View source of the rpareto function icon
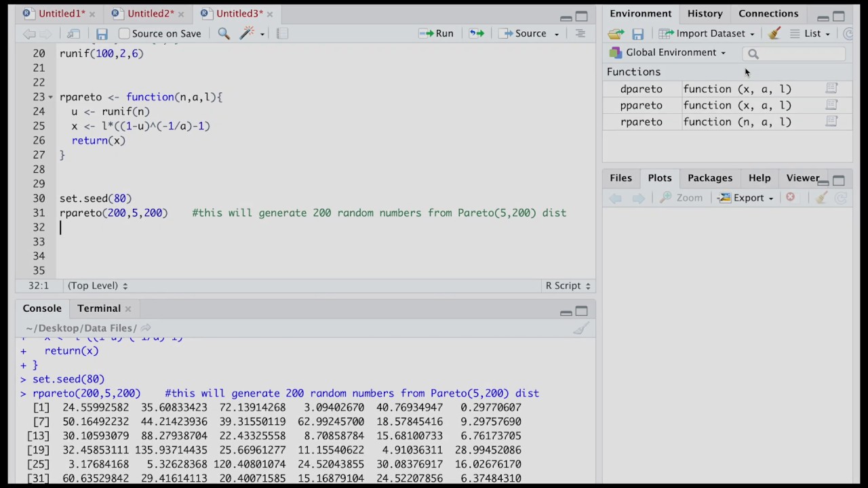This screenshot has width=868, height=488. (831, 122)
